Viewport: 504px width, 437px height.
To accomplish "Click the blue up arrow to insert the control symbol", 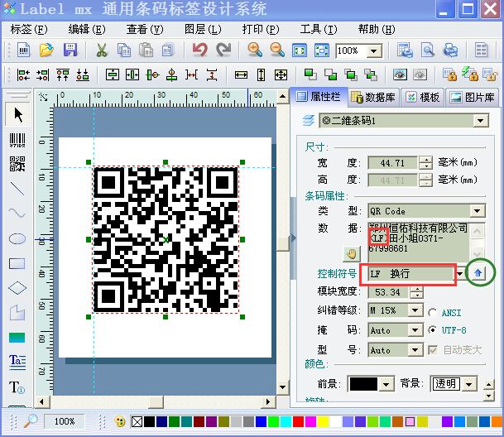I will click(x=478, y=273).
